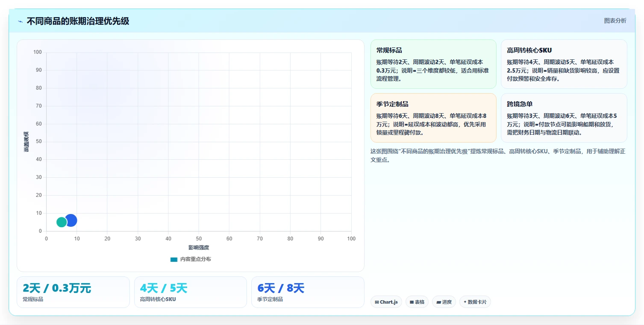Click the 图表分析 label in the header
This screenshot has width=644, height=325.
point(615,20)
